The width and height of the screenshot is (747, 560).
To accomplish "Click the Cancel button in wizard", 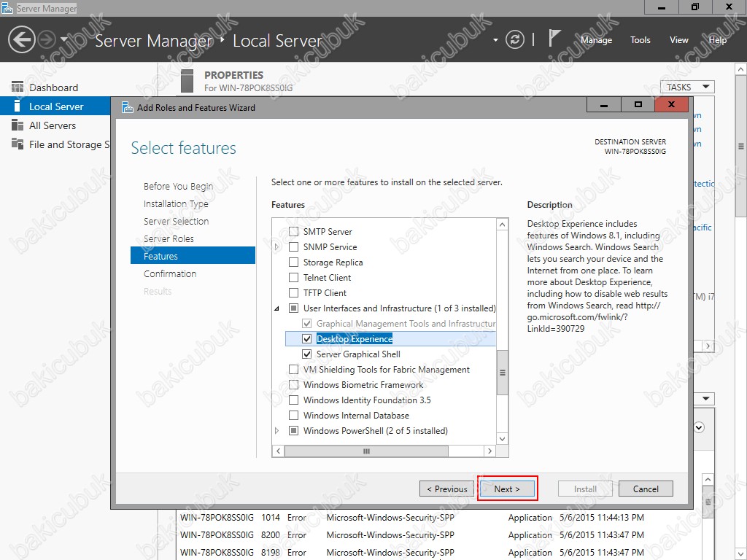I will coord(646,489).
